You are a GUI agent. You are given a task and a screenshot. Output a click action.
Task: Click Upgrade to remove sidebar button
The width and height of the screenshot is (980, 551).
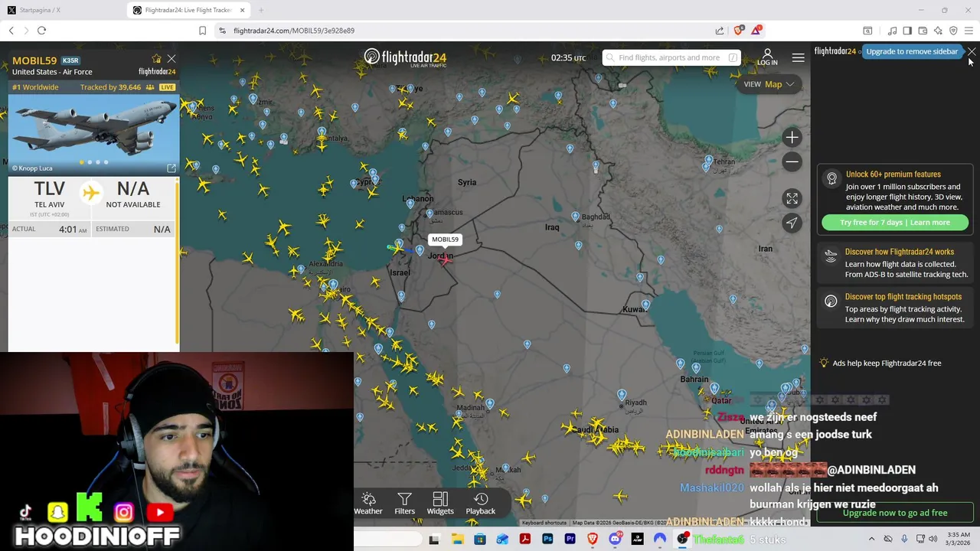[912, 51]
